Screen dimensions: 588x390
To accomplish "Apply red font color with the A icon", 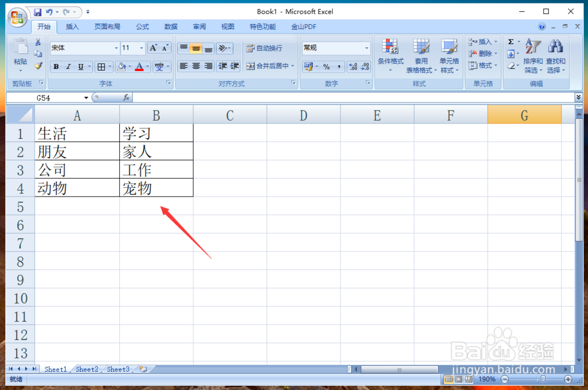I will [x=139, y=66].
